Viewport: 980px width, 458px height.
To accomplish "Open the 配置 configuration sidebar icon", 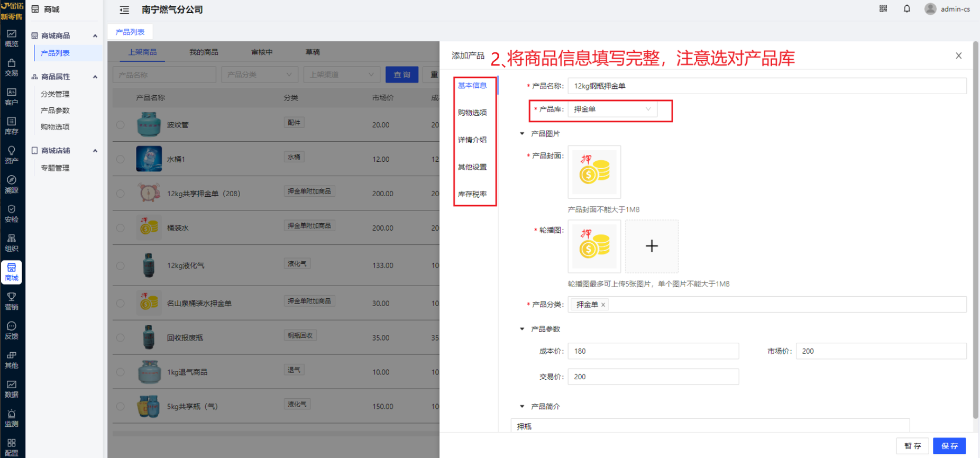I will pyautogui.click(x=12, y=447).
